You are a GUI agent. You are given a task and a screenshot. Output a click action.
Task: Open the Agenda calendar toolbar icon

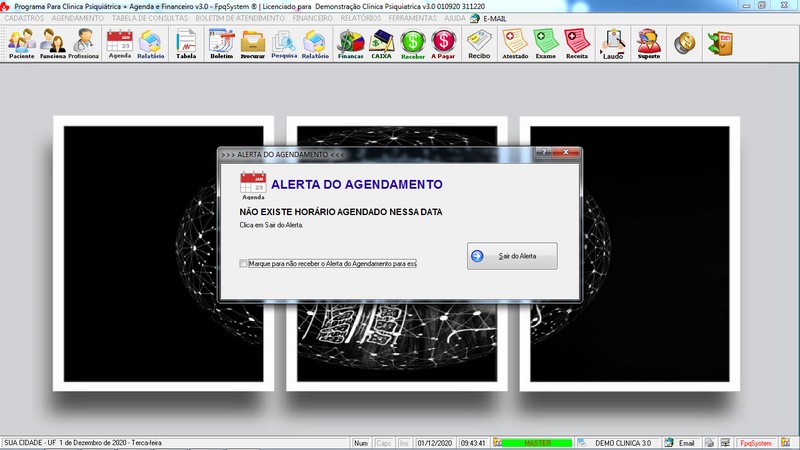click(x=120, y=44)
